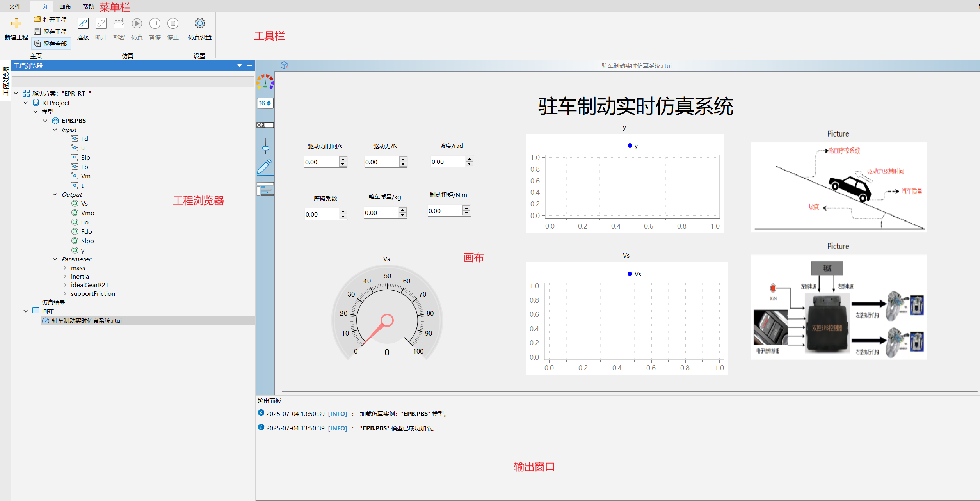Click the 断开 disconnect icon
980x501 pixels.
(101, 23)
